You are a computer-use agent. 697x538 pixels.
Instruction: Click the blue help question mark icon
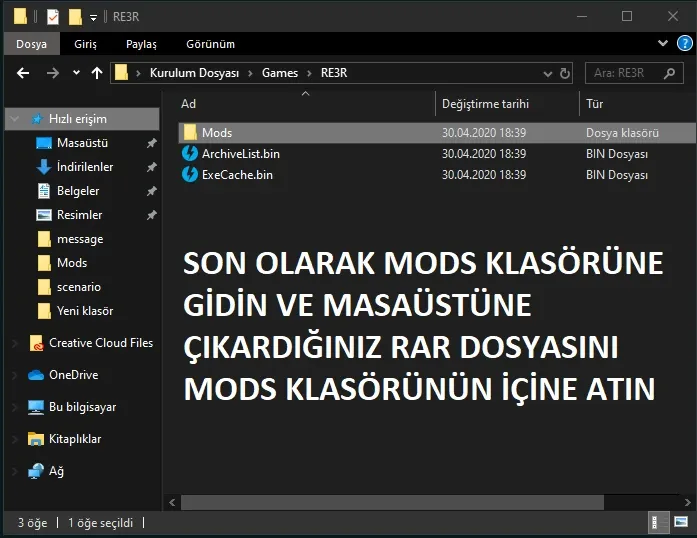click(685, 44)
